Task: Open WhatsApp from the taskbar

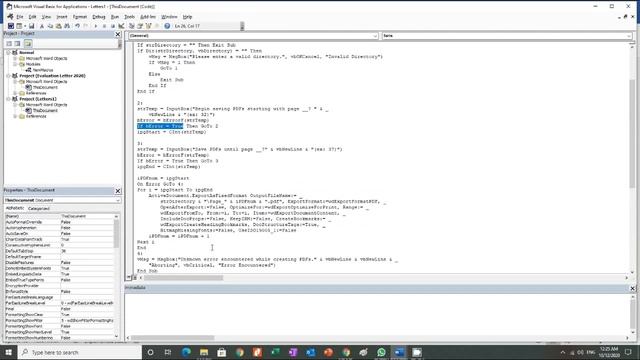Action: coord(381,352)
